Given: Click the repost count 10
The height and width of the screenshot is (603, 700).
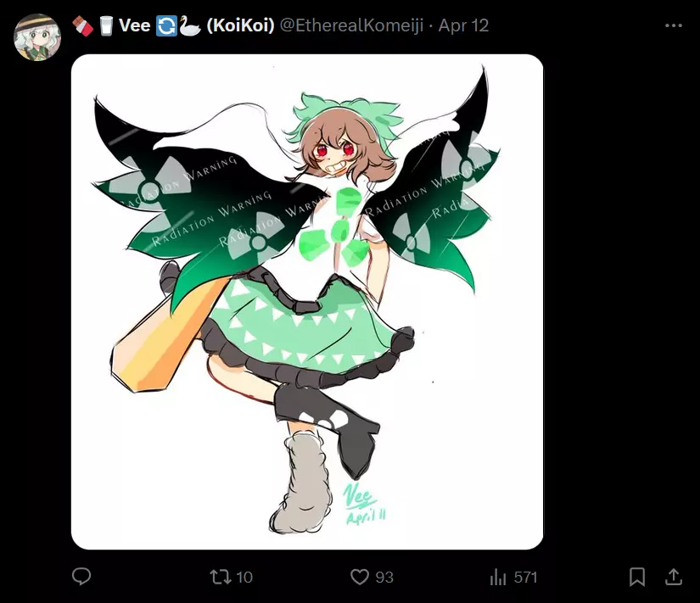Looking at the screenshot, I should [x=244, y=577].
